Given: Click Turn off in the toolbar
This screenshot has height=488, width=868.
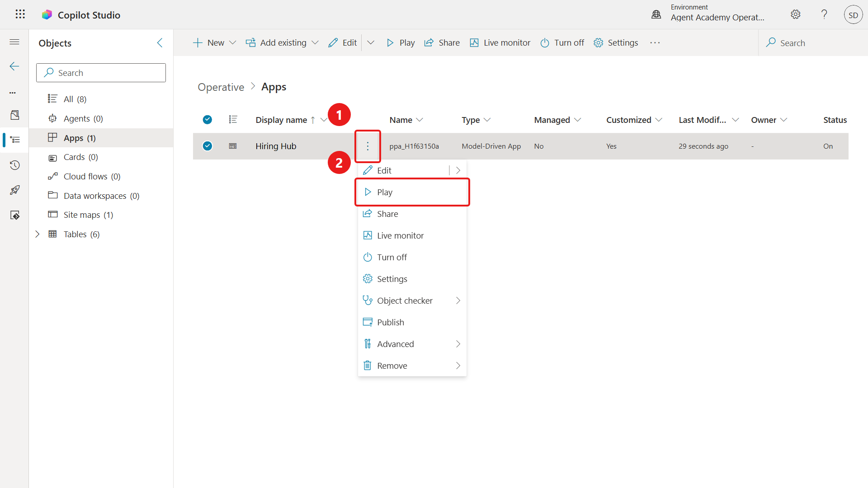Looking at the screenshot, I should click(562, 42).
